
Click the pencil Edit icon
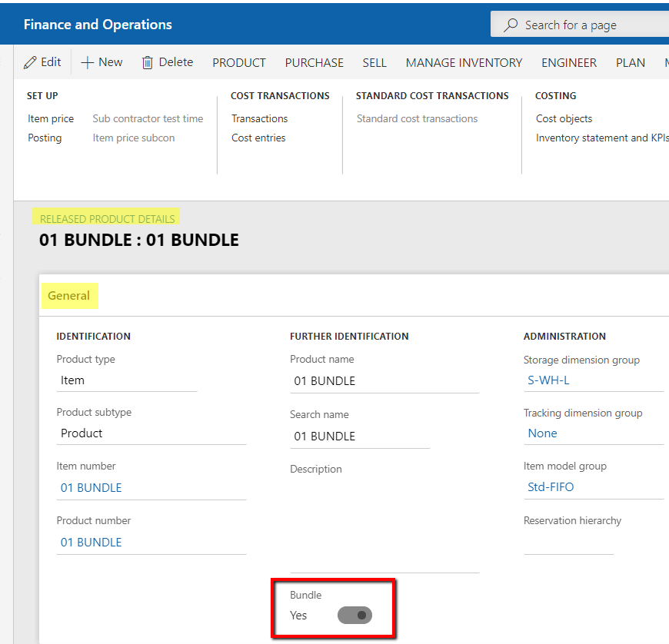30,63
